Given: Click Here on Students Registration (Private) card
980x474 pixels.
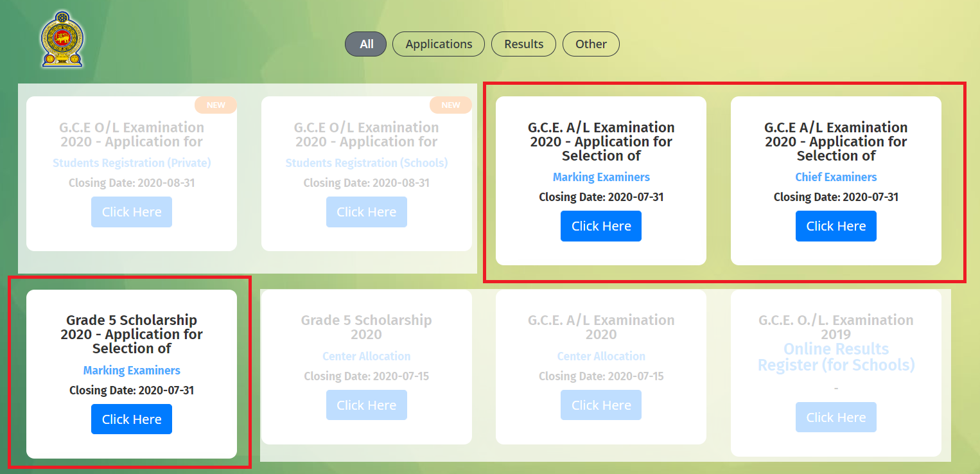Looking at the screenshot, I should [131, 211].
